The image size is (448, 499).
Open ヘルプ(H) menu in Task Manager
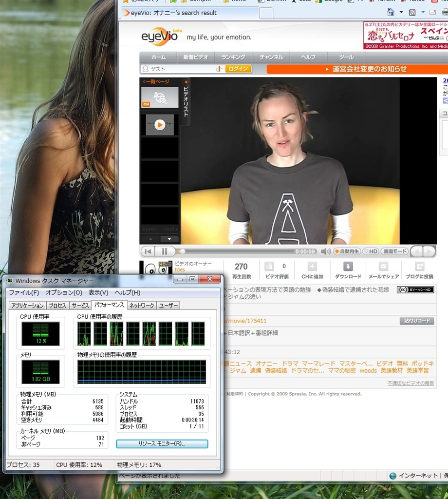pyautogui.click(x=127, y=292)
